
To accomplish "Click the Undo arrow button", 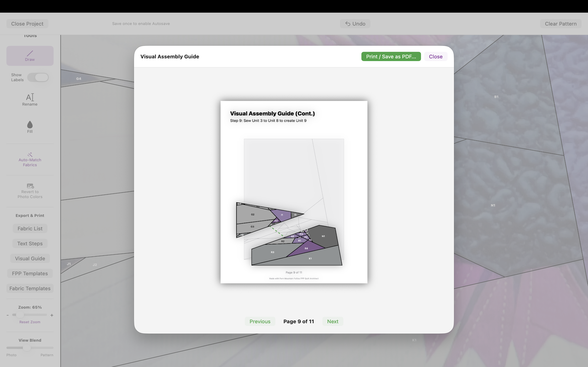I will pos(355,24).
